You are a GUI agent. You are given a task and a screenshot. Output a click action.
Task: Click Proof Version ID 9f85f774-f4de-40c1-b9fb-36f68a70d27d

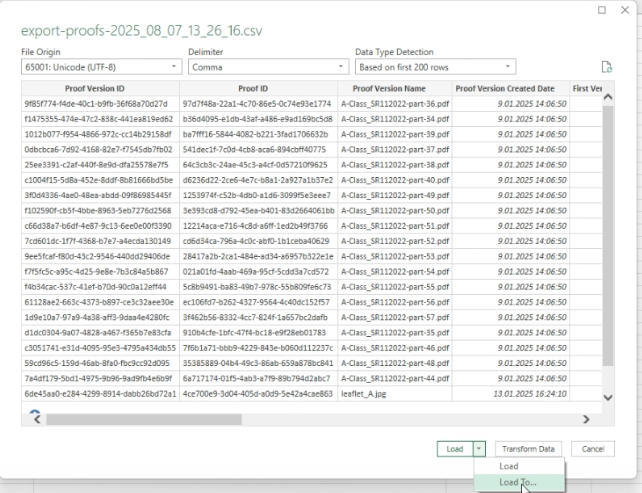(x=100, y=104)
